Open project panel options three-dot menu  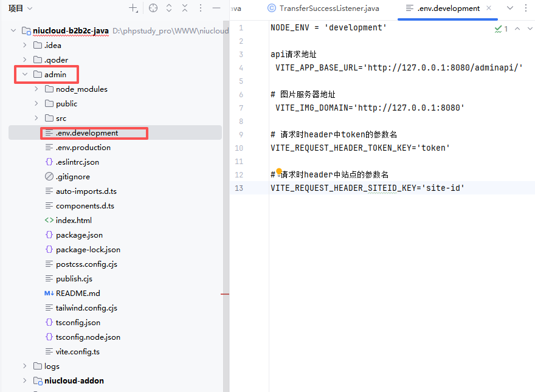201,8
